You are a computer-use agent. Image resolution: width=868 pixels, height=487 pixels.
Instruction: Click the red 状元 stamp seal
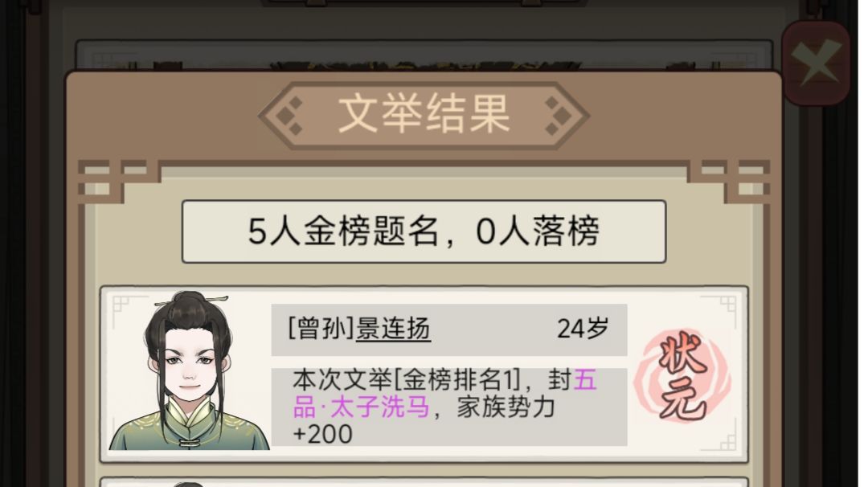tap(684, 376)
